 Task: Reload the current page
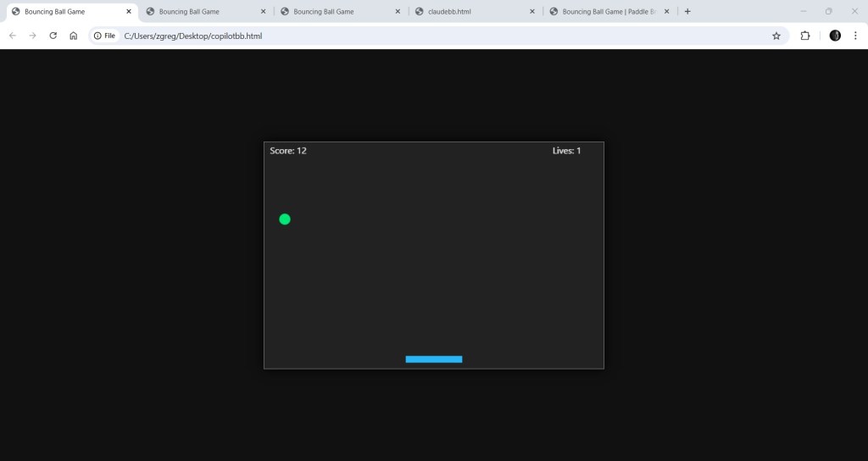pyautogui.click(x=53, y=36)
